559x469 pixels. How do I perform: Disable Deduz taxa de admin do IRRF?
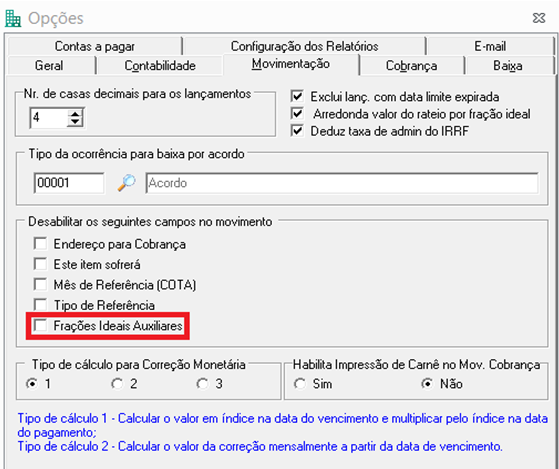(297, 130)
